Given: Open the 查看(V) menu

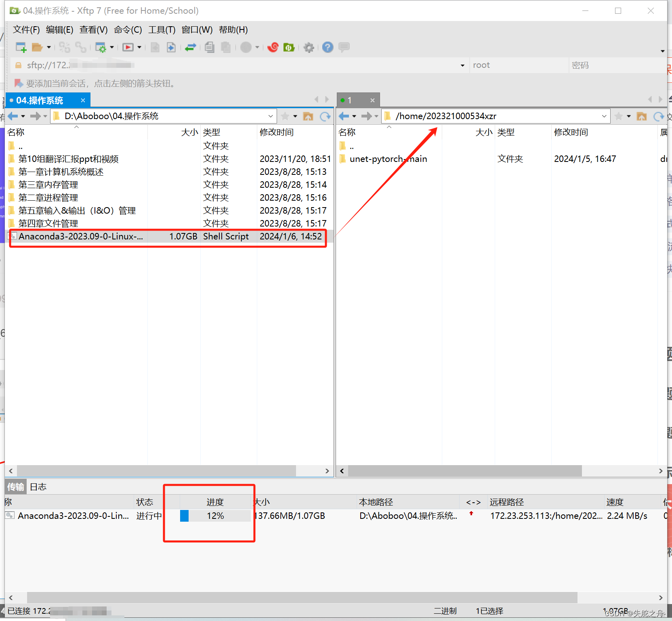Looking at the screenshot, I should [94, 29].
